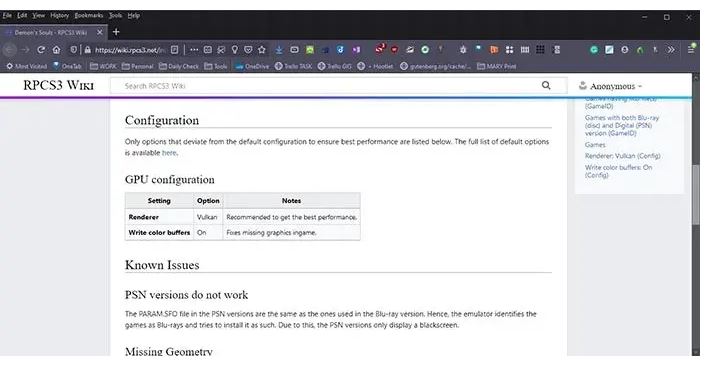Open the tracking protection shield panel
Image resolution: width=711 pixels, height=374 pixels.
[x=73, y=50]
